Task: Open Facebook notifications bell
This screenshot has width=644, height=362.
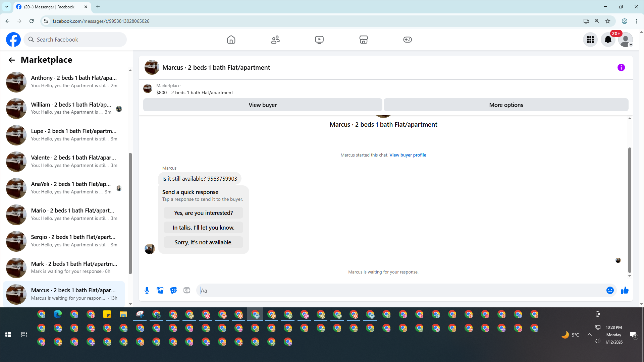Action: [x=608, y=40]
